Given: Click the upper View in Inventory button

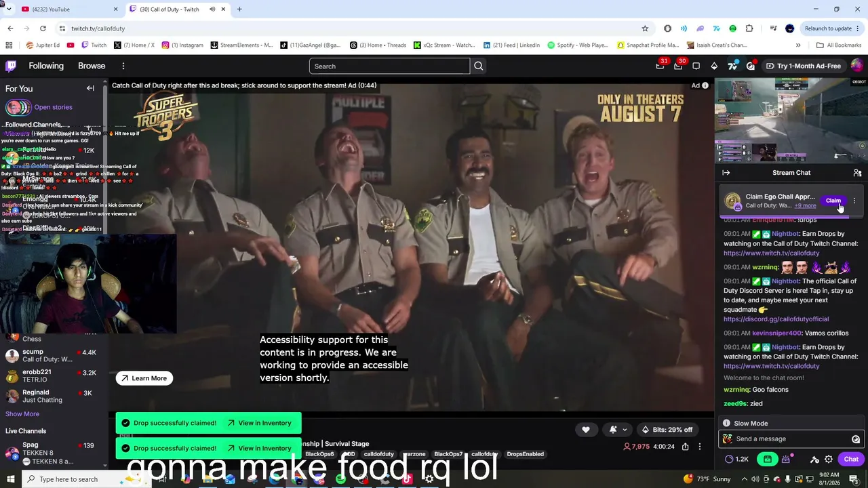Looking at the screenshot, I should [x=259, y=423].
